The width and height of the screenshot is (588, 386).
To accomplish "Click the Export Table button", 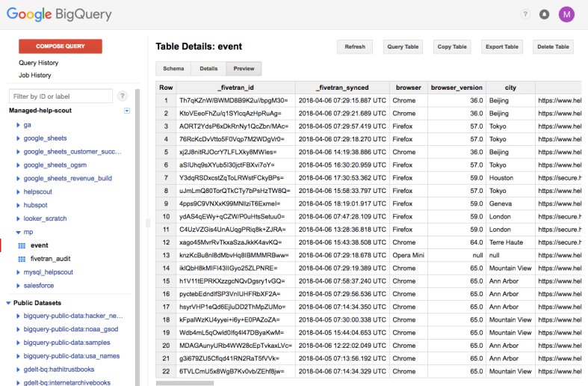I will point(501,46).
